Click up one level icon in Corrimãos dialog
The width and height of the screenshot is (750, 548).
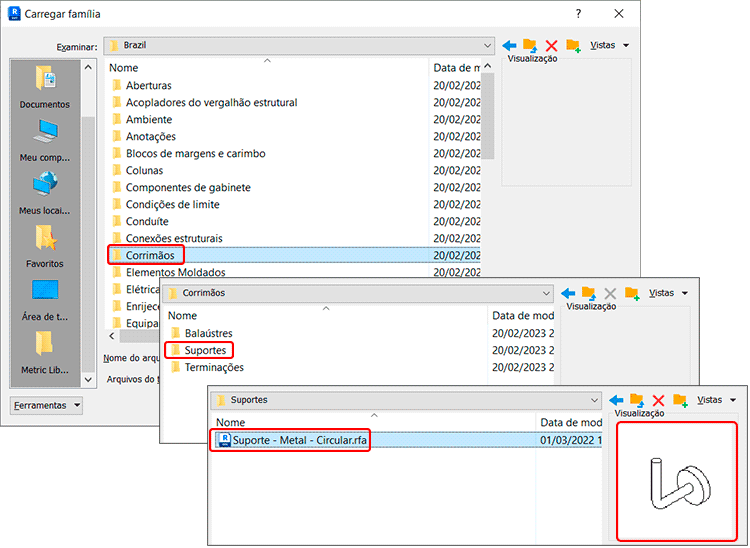click(588, 293)
